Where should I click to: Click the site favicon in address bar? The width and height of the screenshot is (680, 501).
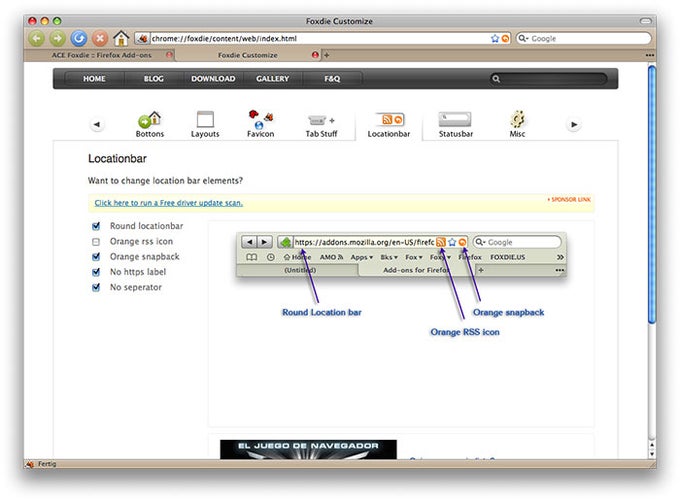[x=142, y=39]
